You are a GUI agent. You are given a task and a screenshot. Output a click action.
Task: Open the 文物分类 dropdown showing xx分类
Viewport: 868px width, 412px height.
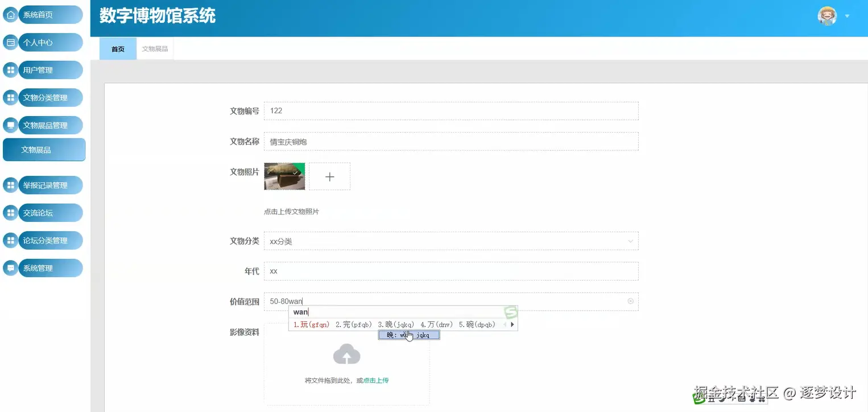click(451, 241)
